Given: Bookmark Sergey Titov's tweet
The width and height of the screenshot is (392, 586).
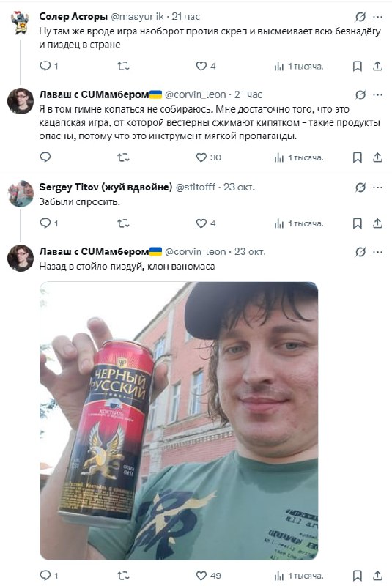Looking at the screenshot, I should (358, 223).
